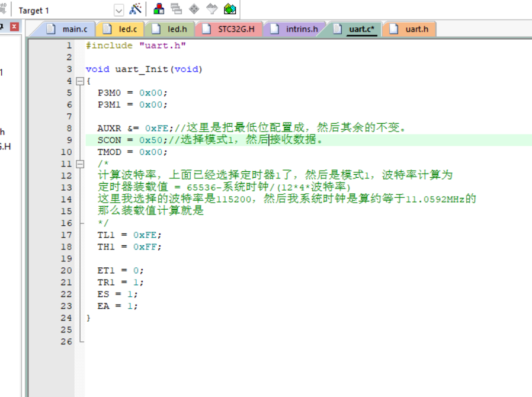Screen dimensions: 532x397
Task: Click the Manage Project Items blocks icon
Action: pyautogui.click(x=158, y=9)
